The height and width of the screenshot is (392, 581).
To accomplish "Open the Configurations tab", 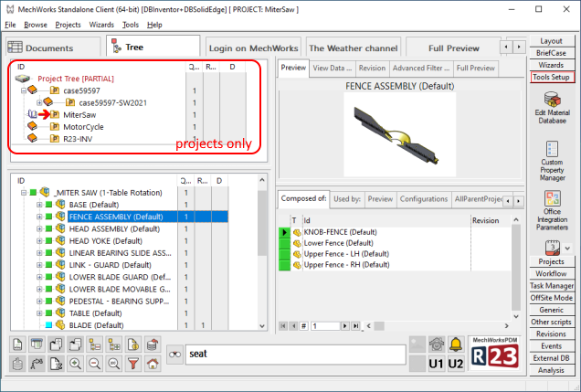I will tap(424, 199).
